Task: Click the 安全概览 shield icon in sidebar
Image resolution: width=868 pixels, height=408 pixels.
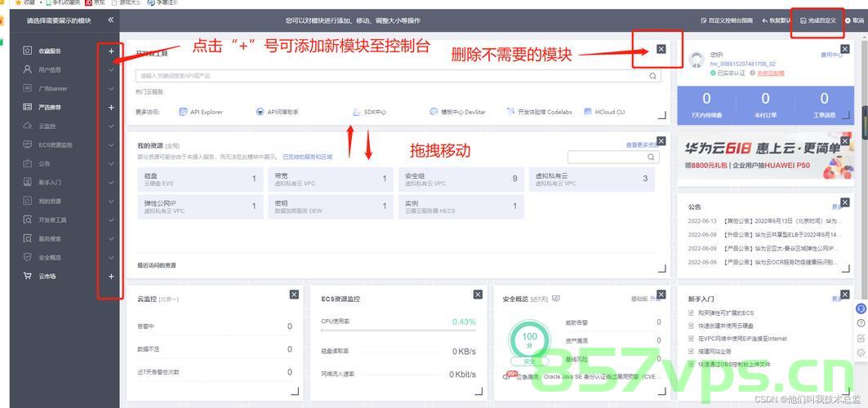Action: click(27, 257)
